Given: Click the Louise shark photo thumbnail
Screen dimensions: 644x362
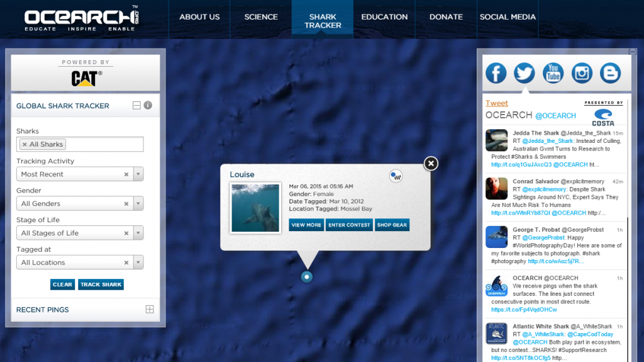Looking at the screenshot, I should coord(255,208).
